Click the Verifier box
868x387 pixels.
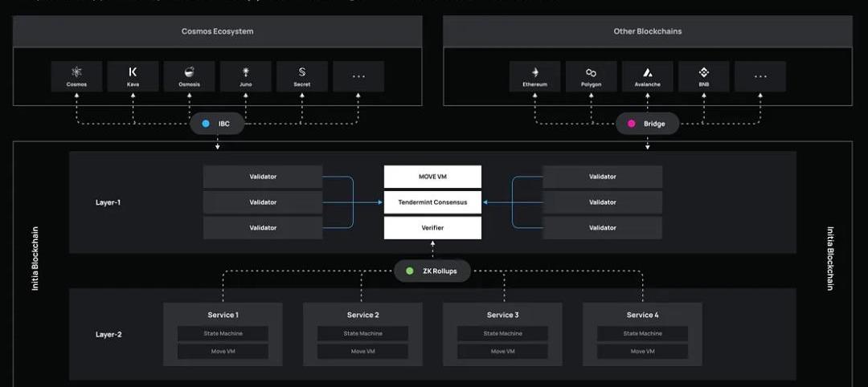tap(433, 228)
